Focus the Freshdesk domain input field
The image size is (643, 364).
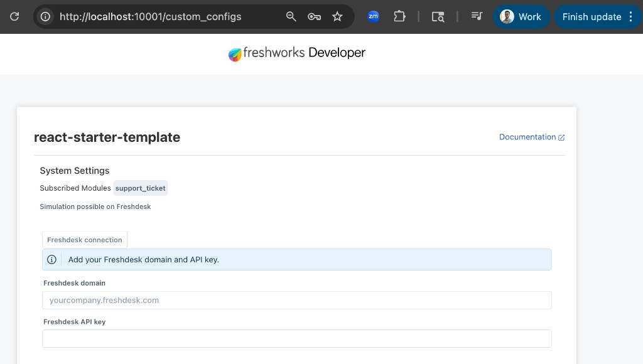click(x=297, y=300)
